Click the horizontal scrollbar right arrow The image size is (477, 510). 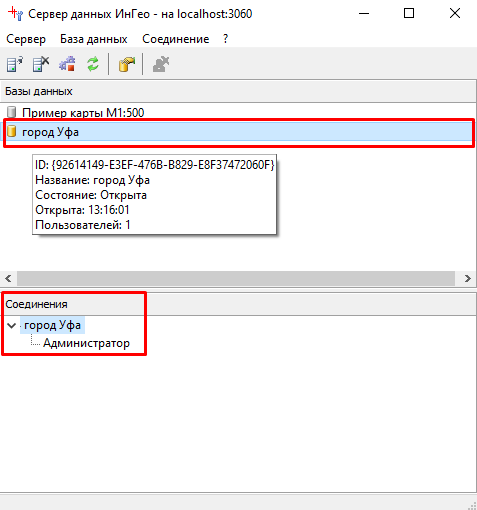[467, 278]
